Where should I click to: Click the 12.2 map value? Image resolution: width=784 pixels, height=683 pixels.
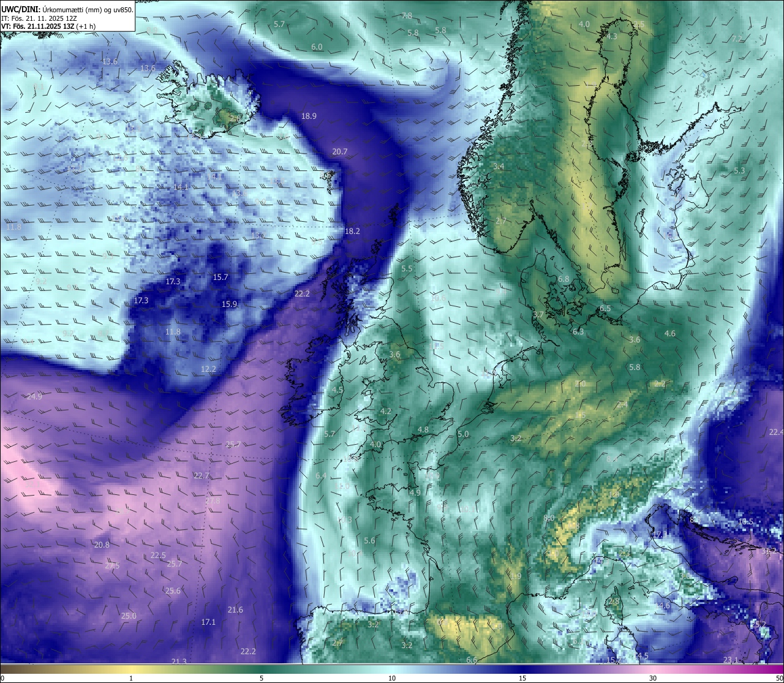pyautogui.click(x=208, y=369)
